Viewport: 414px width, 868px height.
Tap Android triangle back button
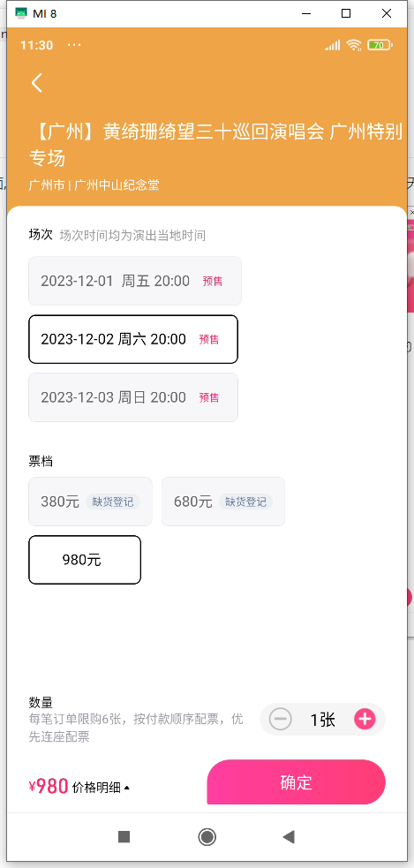coord(289,836)
